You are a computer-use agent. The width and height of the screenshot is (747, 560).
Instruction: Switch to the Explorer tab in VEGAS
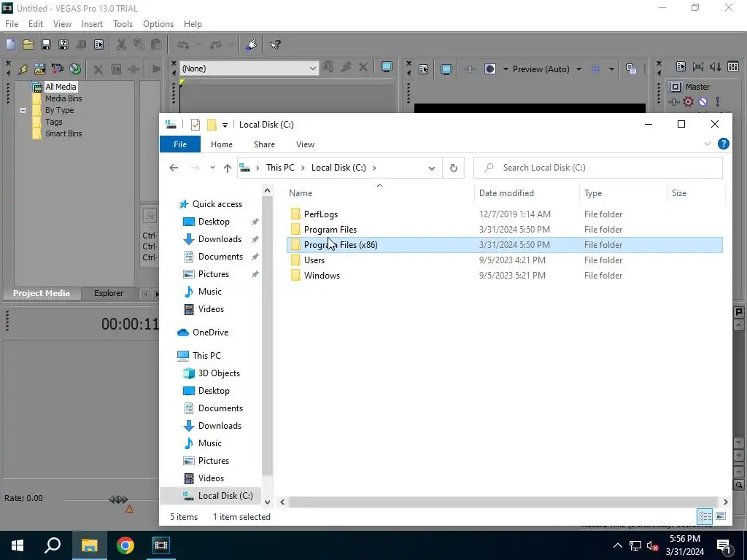pos(109,293)
